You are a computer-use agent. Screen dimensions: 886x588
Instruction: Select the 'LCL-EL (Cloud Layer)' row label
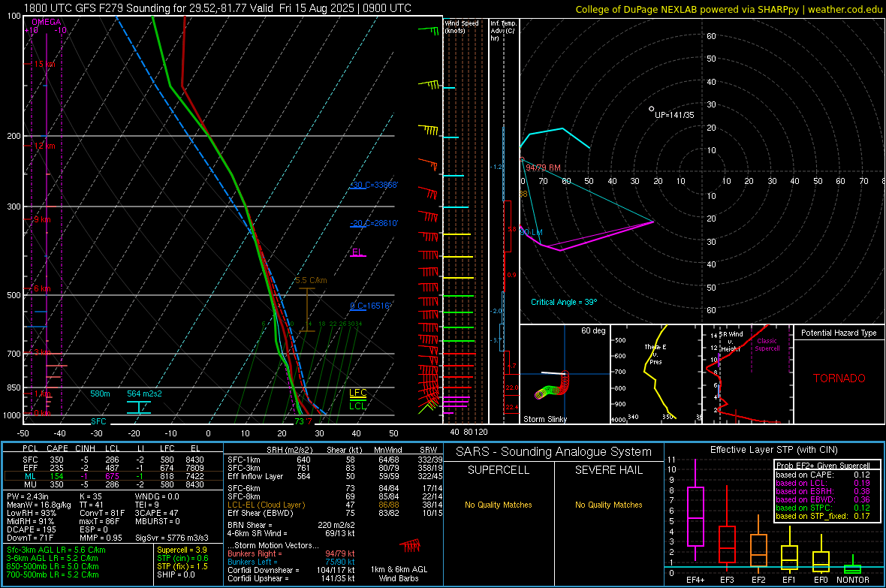[x=266, y=505]
